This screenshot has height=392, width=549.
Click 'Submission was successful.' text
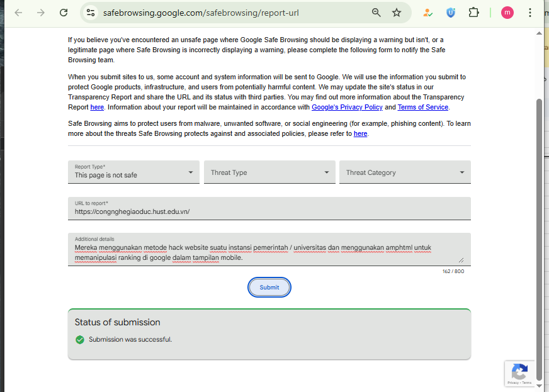(130, 340)
